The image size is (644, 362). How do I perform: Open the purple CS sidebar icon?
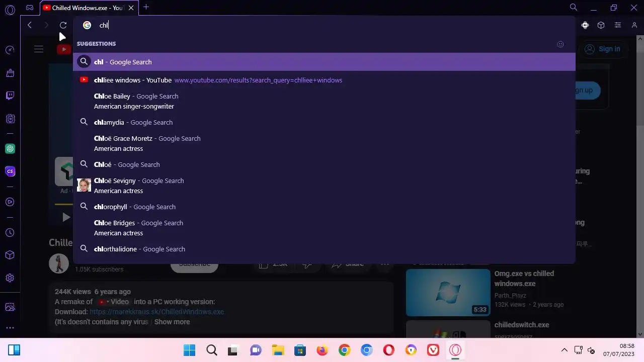click(x=10, y=171)
